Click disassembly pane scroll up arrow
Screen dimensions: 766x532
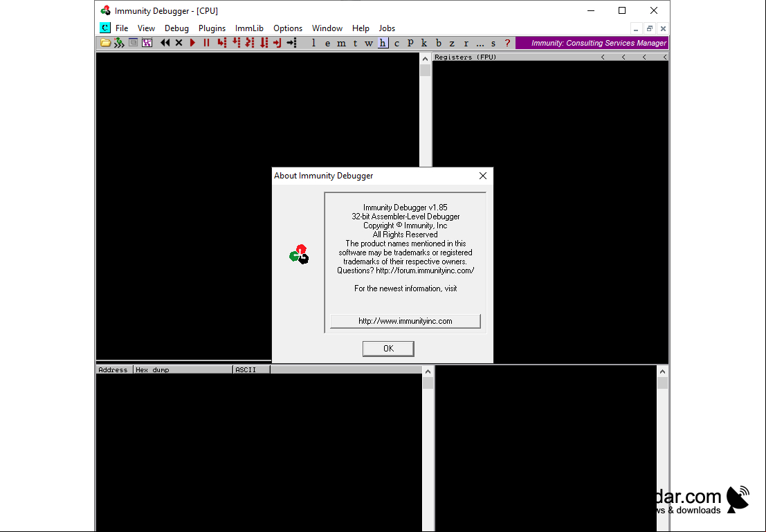tap(425, 59)
